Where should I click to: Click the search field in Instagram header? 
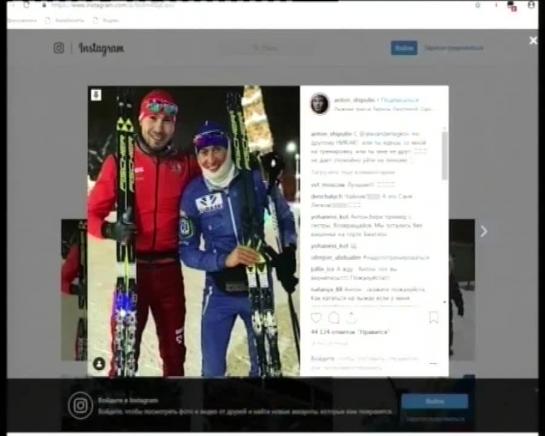265,48
